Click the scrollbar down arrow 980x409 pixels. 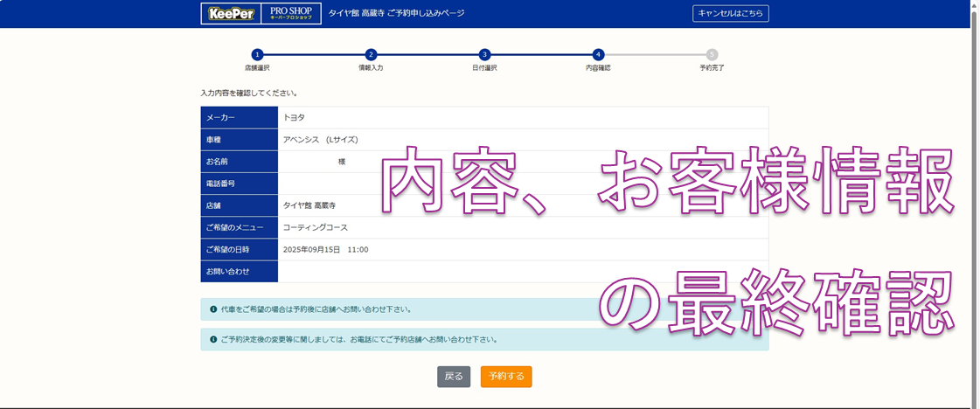click(x=975, y=403)
